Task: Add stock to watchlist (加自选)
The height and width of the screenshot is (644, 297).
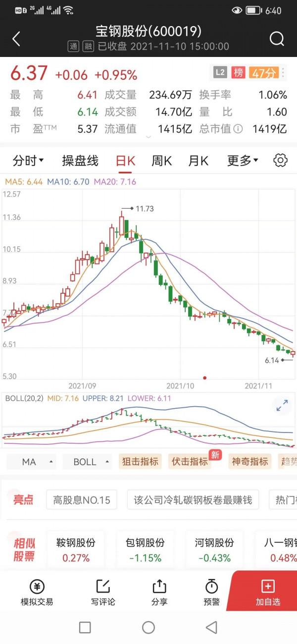Action: (x=268, y=592)
